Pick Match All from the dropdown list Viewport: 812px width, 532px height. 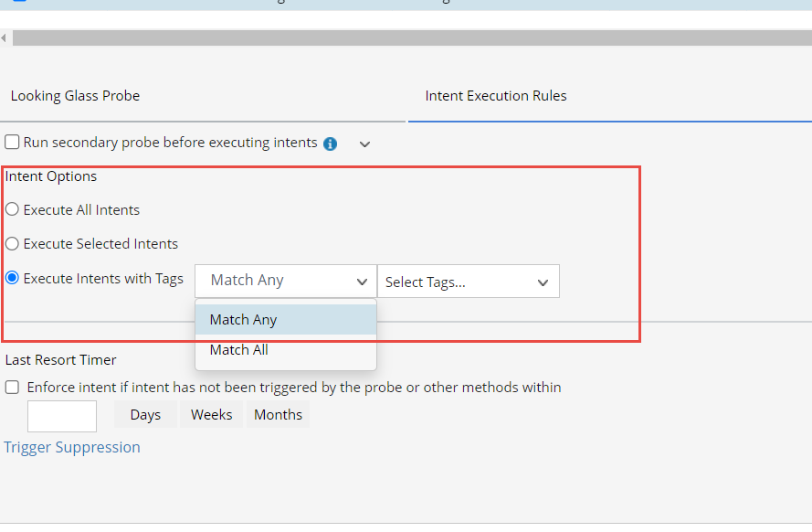(285, 350)
